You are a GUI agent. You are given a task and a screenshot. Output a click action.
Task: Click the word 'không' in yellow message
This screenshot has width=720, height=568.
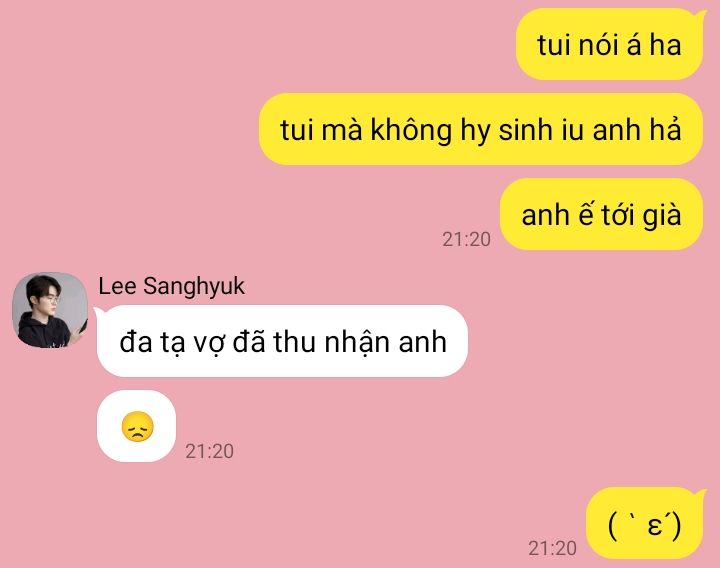[411, 130]
